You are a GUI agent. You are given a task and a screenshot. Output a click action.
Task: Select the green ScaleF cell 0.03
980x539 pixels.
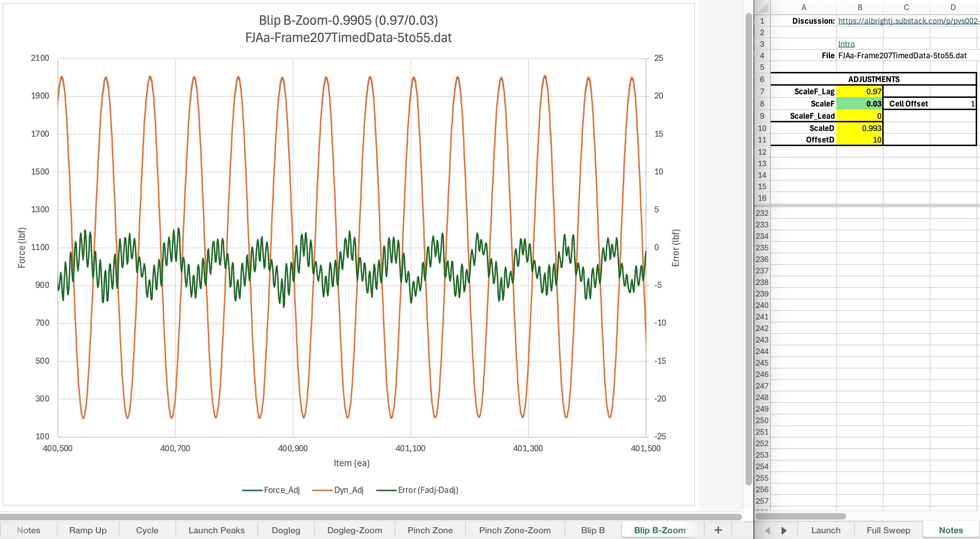tap(860, 104)
